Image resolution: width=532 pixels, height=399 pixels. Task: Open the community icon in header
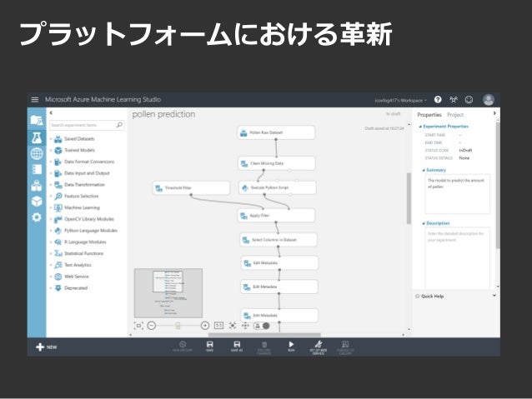(454, 99)
